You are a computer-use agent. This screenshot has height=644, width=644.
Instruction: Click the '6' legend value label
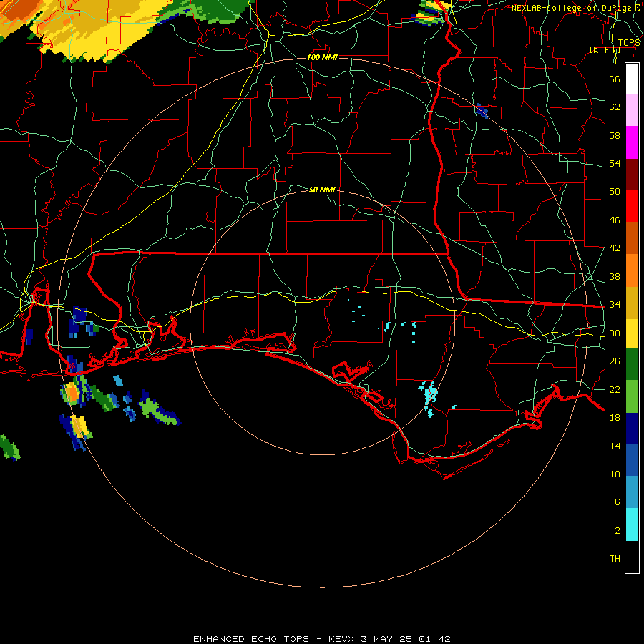(618, 502)
